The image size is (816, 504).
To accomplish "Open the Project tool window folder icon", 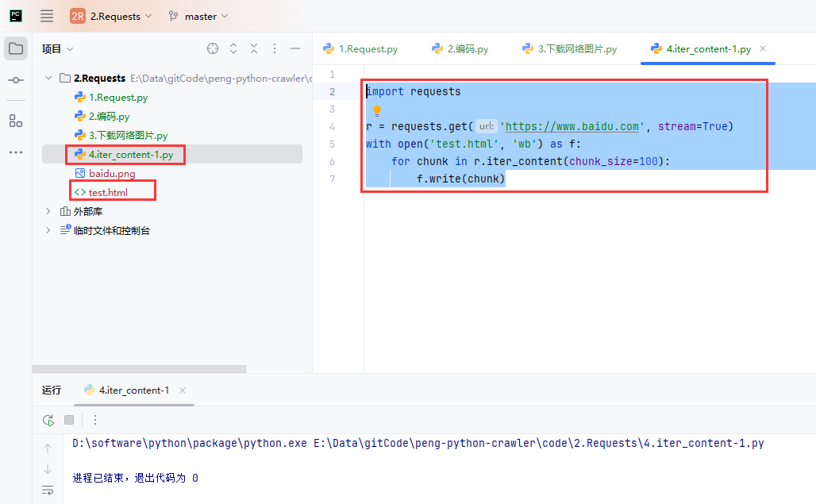I will pyautogui.click(x=16, y=49).
